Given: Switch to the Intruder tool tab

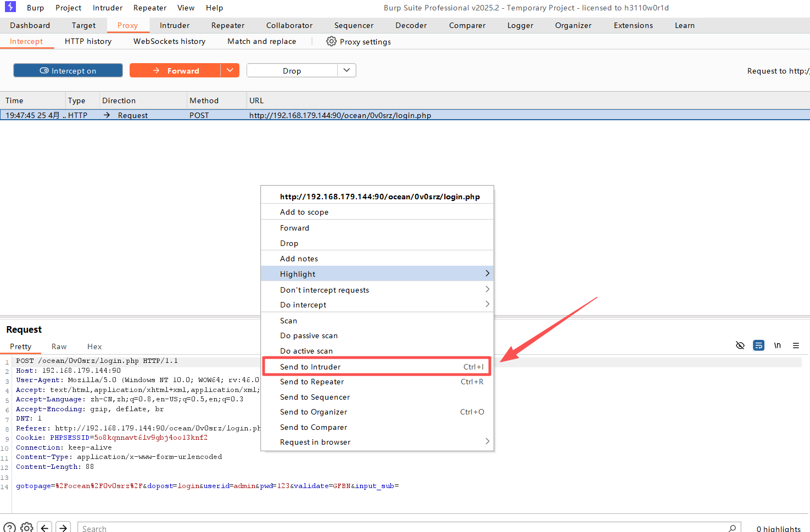Looking at the screenshot, I should pyautogui.click(x=175, y=25).
